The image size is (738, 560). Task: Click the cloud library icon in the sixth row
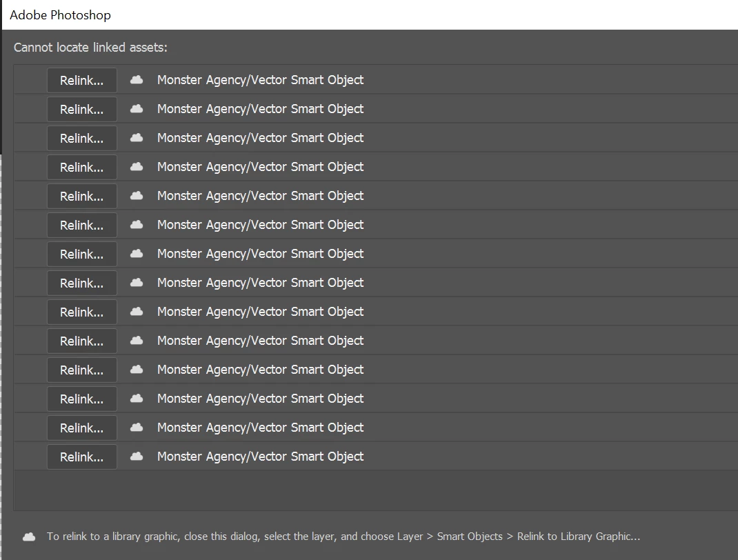tap(137, 224)
